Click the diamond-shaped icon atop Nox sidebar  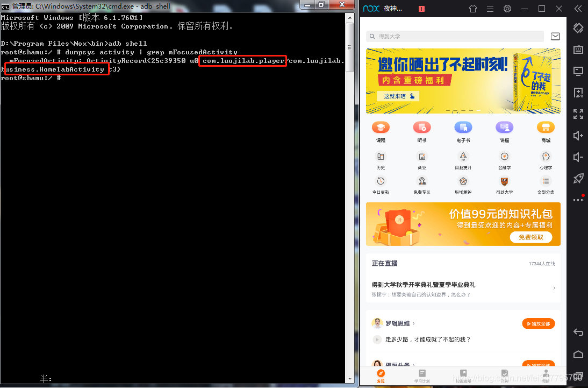578,28
